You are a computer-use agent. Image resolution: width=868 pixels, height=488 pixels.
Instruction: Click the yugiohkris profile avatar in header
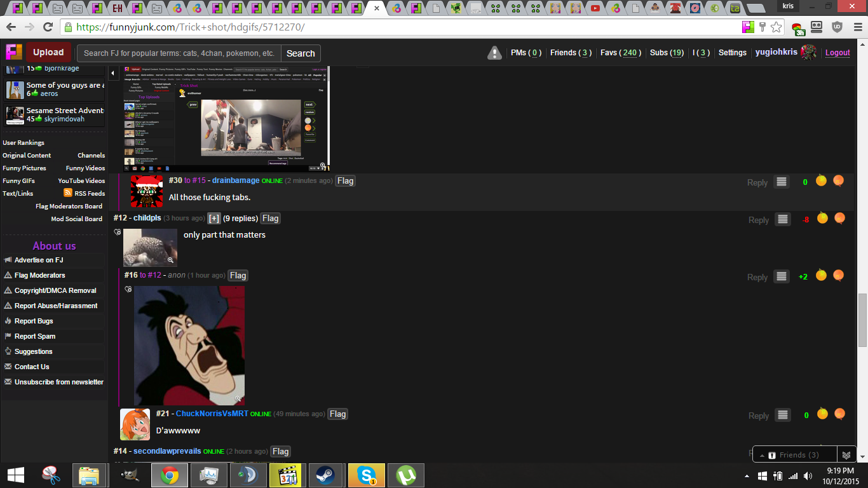[809, 53]
